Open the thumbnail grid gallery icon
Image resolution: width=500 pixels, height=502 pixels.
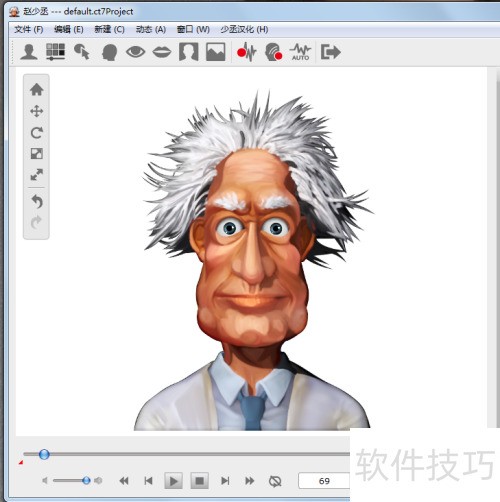(x=55, y=52)
